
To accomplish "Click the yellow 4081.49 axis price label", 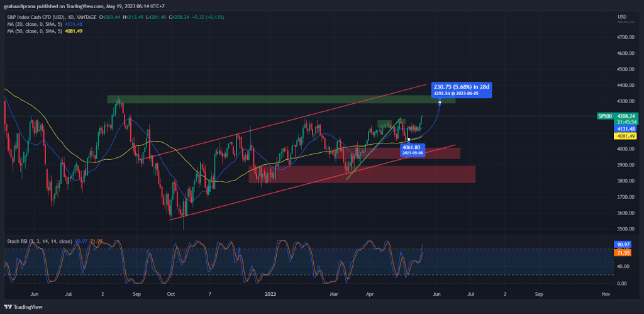I will (625, 136).
